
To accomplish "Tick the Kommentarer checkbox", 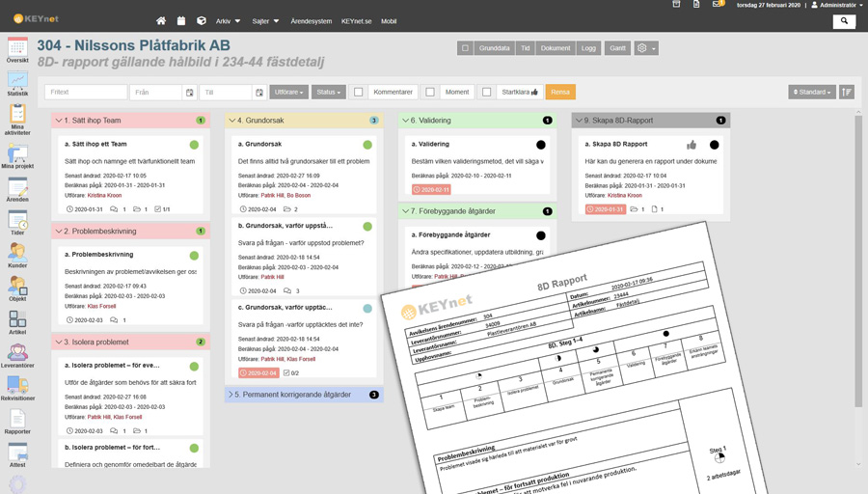I will click(358, 93).
